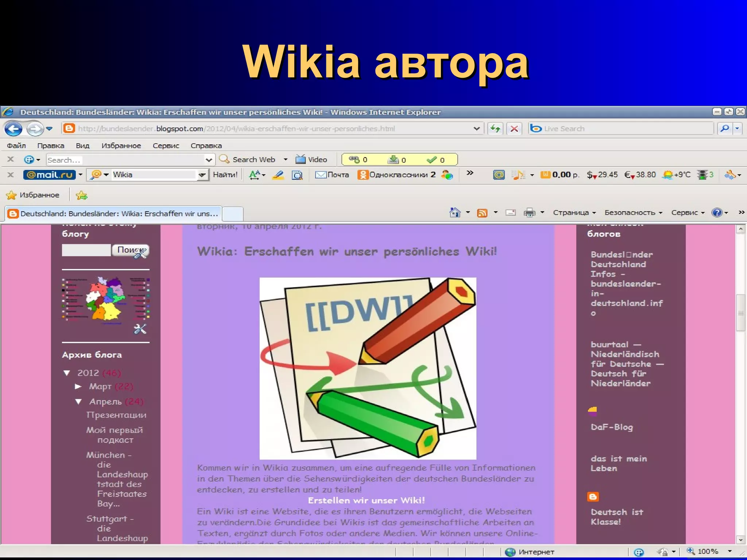
Task: Open the Правка menu
Action: 51,145
